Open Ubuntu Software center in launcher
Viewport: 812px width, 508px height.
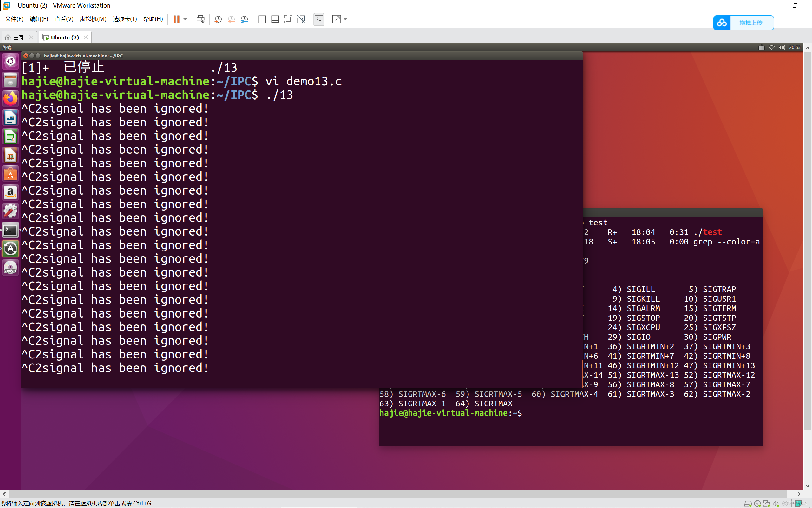pyautogui.click(x=10, y=174)
